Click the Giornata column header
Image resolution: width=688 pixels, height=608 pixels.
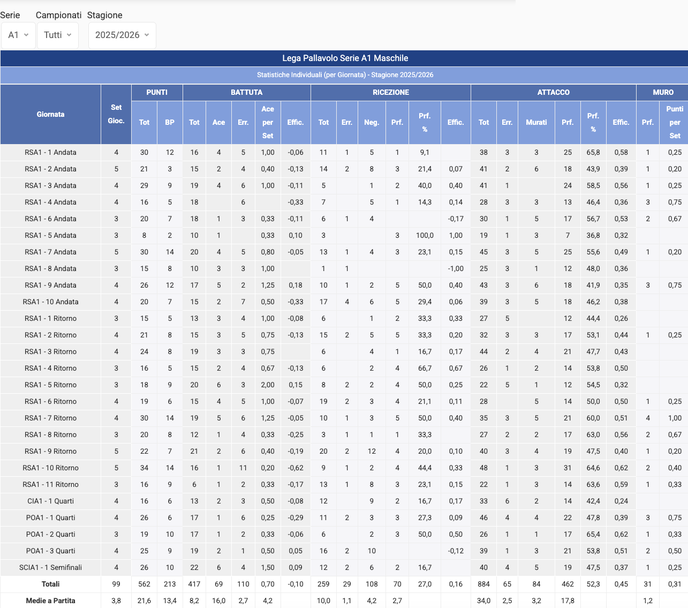click(x=50, y=114)
